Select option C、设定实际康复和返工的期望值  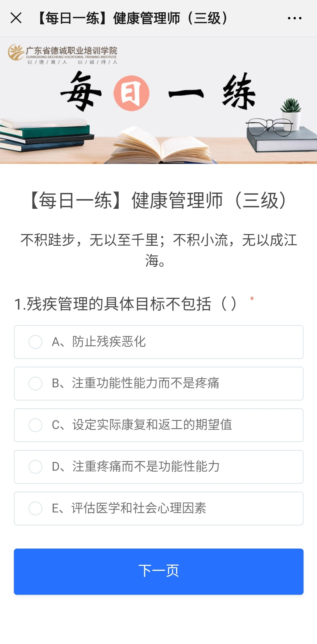pos(36,425)
